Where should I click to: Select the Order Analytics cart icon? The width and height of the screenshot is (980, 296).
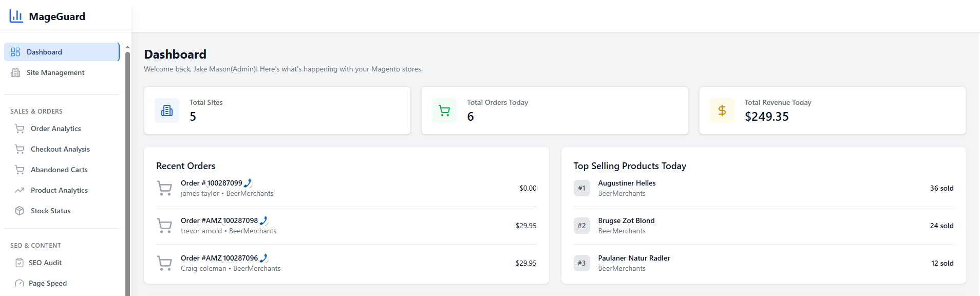coord(20,128)
